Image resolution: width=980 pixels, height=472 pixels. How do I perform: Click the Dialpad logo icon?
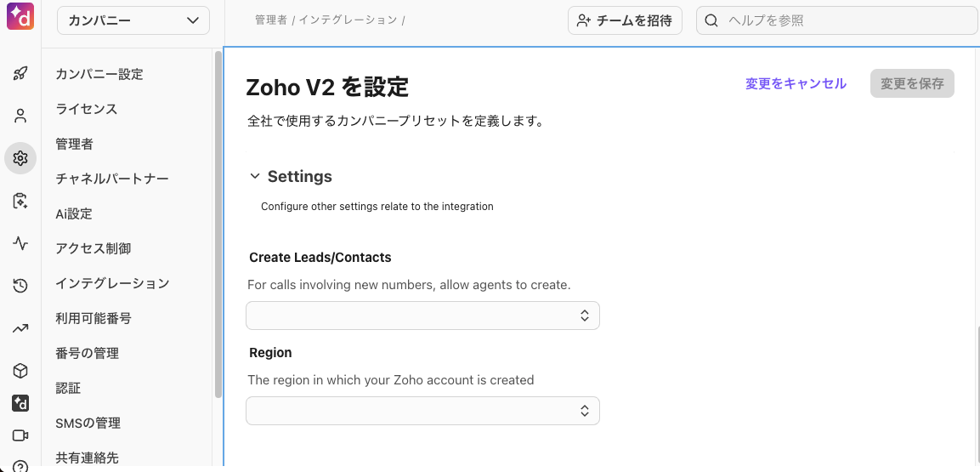click(20, 15)
